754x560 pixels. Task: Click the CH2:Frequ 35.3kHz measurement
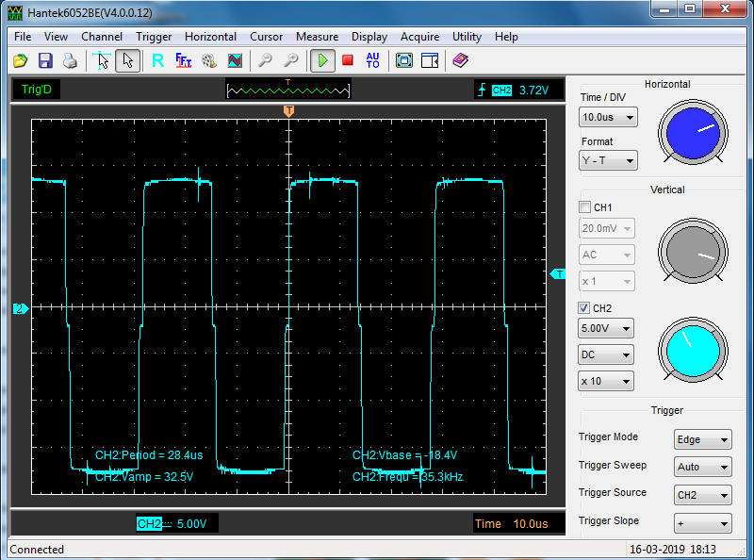pos(408,477)
